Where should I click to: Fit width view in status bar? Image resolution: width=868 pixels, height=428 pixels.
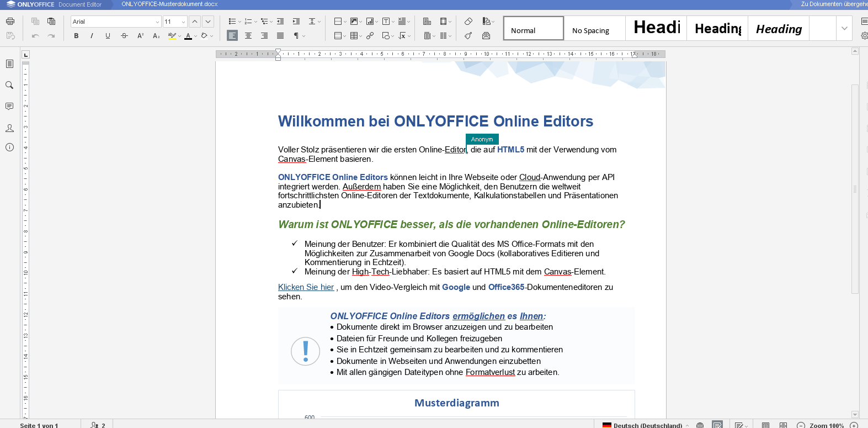click(783, 424)
